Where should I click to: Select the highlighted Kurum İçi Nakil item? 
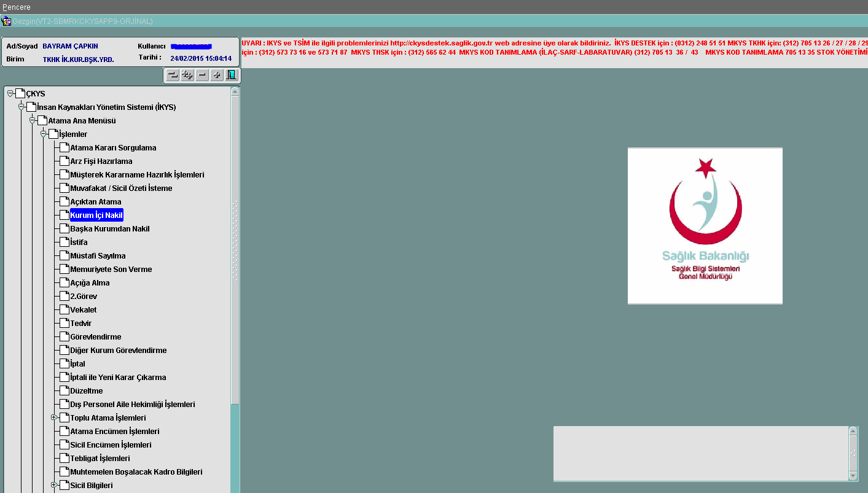point(96,215)
